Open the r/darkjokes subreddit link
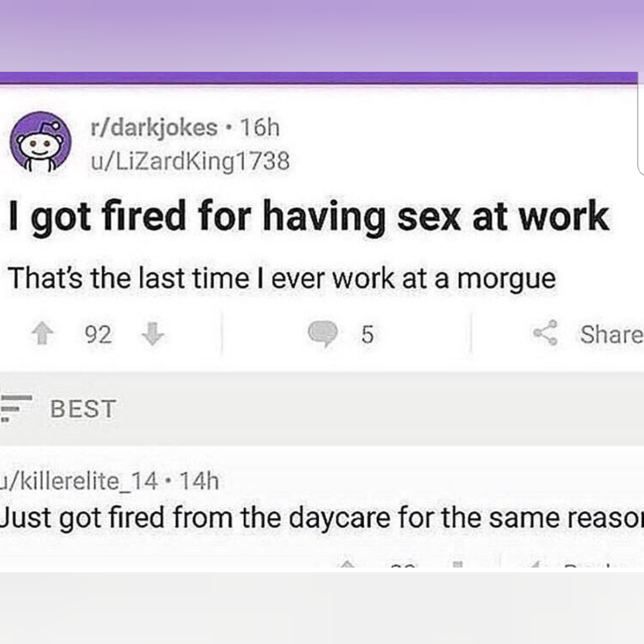The image size is (644, 644). (154, 128)
